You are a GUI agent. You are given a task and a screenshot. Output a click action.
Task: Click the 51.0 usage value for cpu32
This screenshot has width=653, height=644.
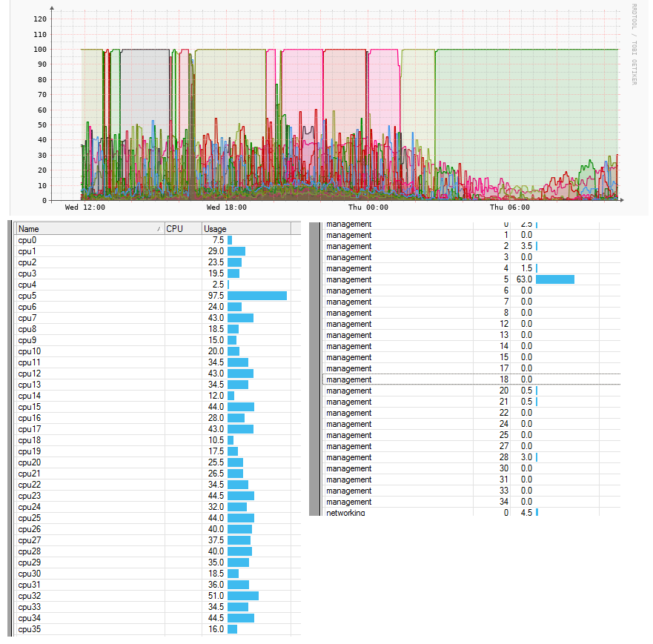[216, 596]
